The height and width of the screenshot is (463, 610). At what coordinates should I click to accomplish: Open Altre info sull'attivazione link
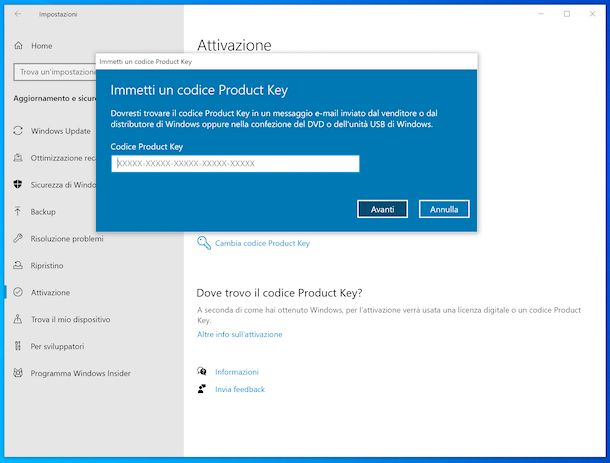(x=239, y=334)
